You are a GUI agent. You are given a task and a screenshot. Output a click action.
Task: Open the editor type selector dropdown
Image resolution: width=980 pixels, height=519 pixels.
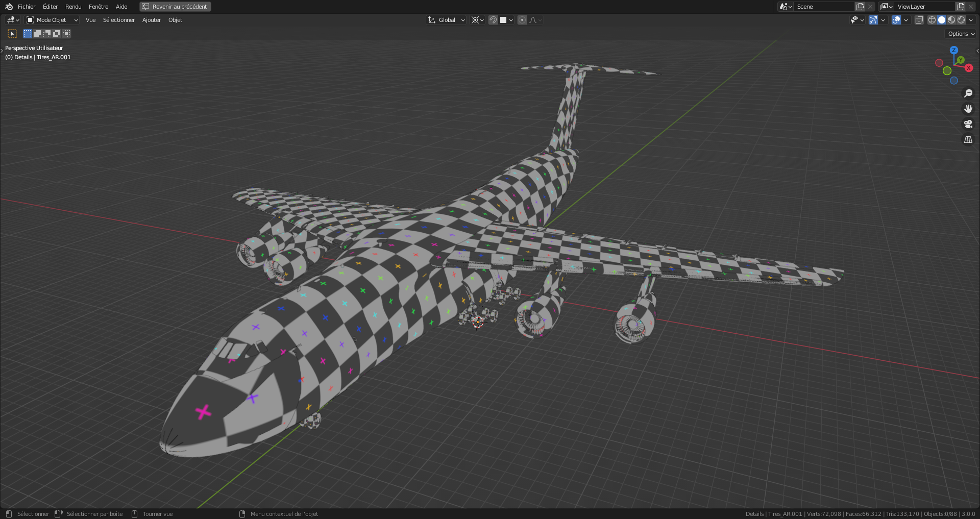coord(13,20)
